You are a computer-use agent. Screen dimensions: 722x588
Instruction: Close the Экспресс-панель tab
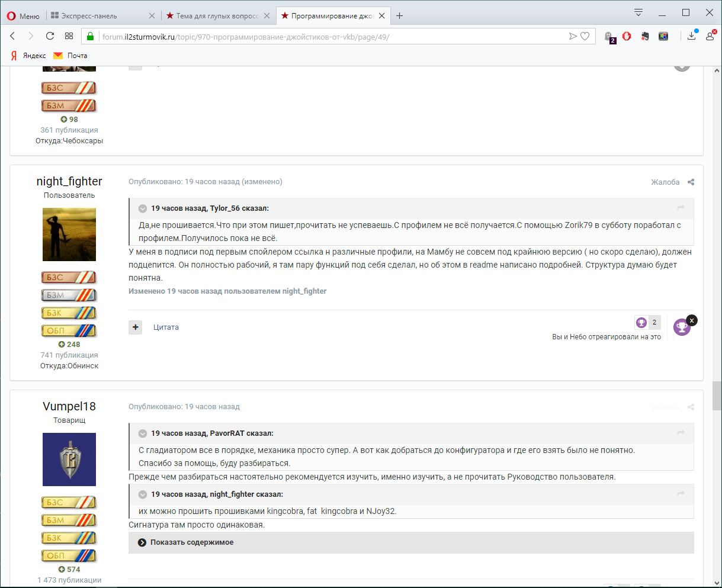click(x=152, y=16)
